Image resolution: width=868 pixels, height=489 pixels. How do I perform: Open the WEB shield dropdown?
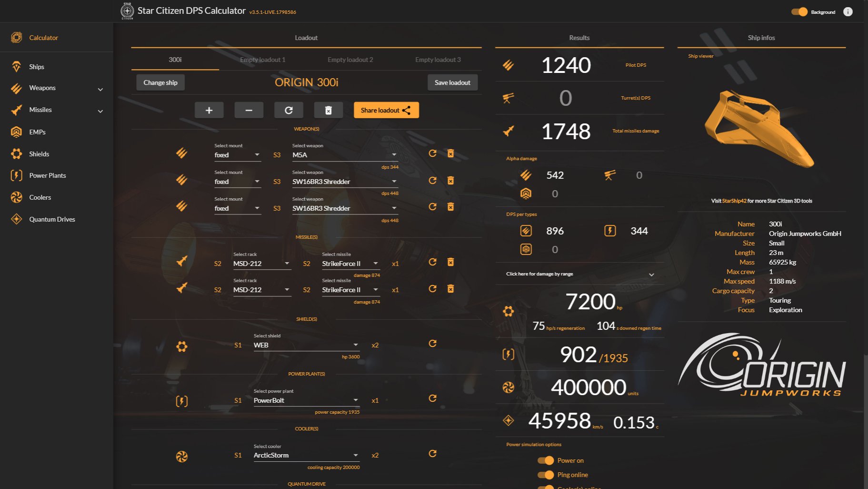tap(307, 345)
